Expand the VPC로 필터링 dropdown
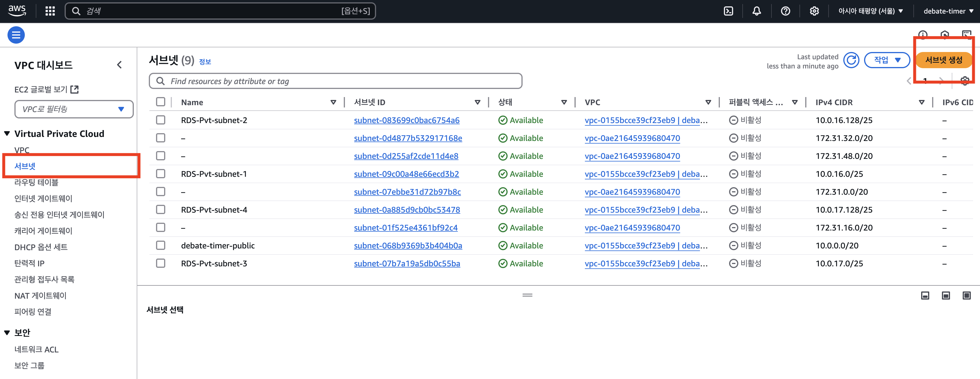Image resolution: width=980 pixels, height=379 pixels. tap(74, 109)
